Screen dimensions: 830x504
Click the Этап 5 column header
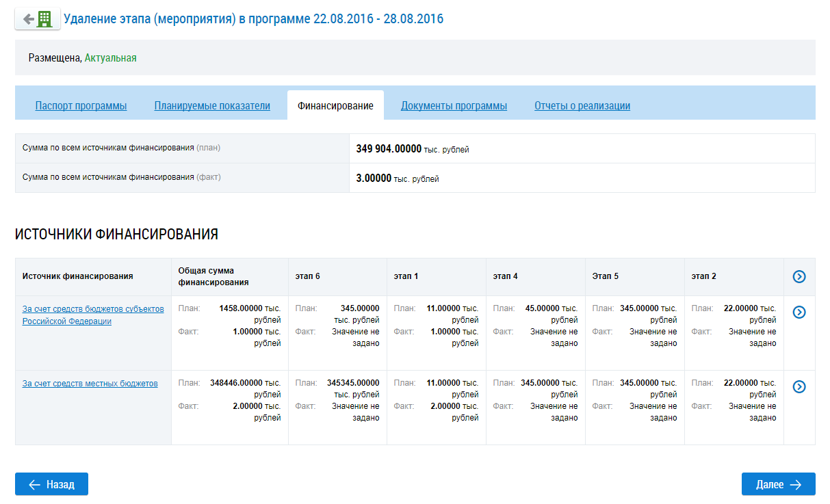(x=605, y=276)
